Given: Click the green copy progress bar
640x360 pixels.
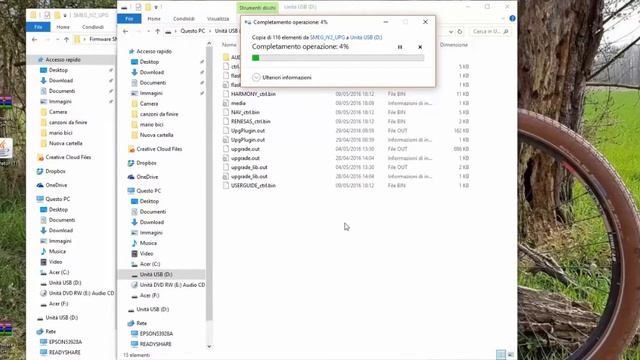Looking at the screenshot, I should (x=338, y=58).
